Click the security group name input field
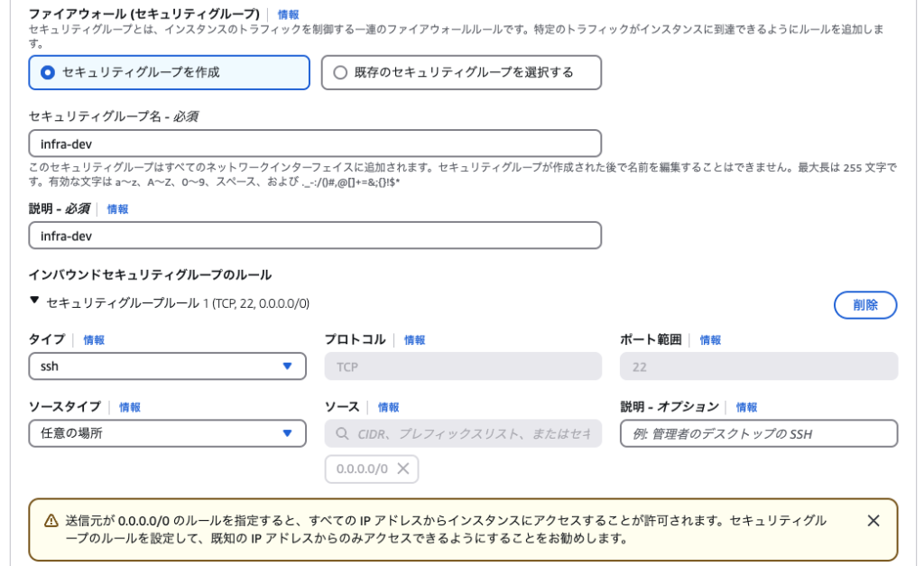924x566 pixels. coord(314,144)
